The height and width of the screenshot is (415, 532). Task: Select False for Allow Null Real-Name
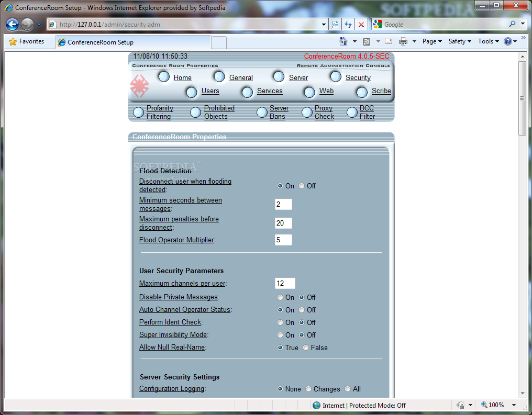306,347
